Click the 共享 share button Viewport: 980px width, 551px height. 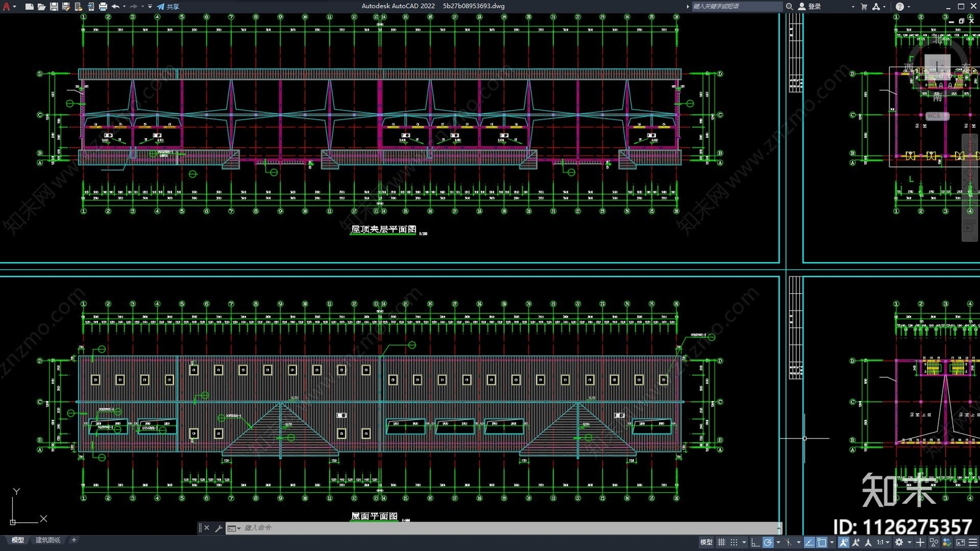[168, 6]
